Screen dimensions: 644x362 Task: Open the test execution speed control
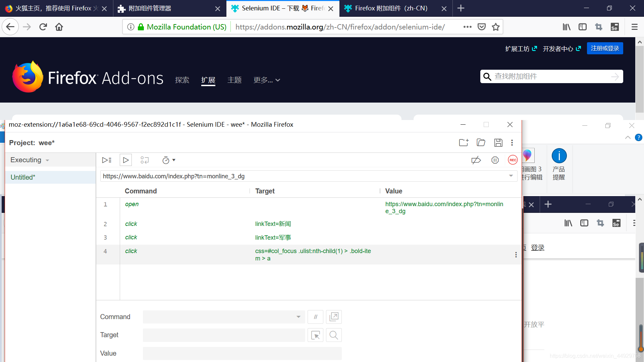(169, 160)
